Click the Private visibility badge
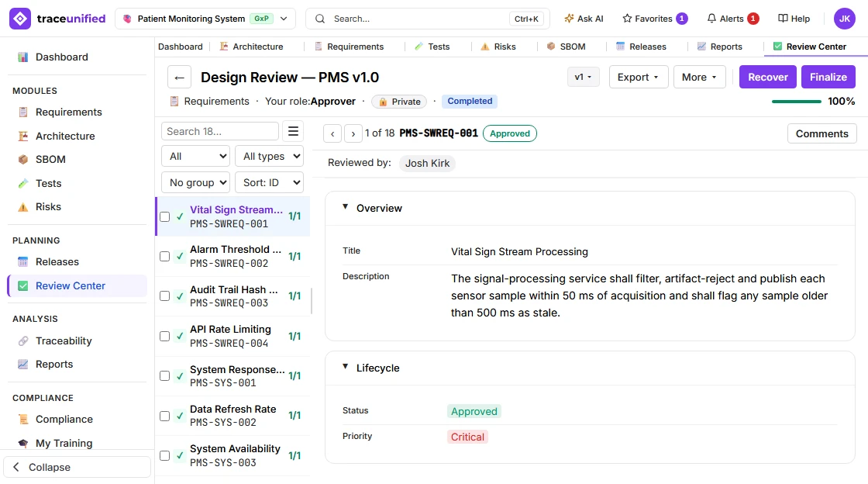868x484 pixels. (400, 102)
